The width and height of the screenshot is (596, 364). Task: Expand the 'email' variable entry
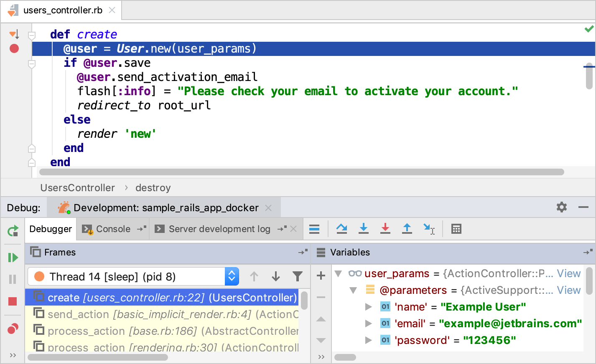(x=369, y=323)
